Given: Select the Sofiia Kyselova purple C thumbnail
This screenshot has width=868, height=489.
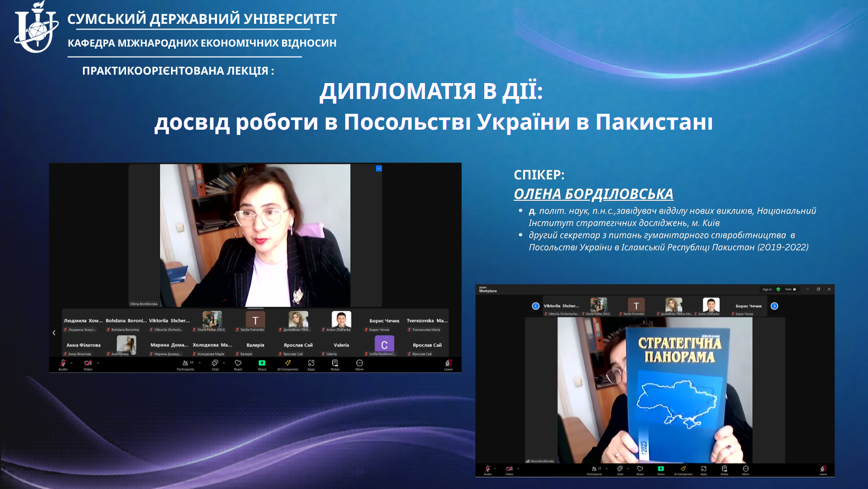Looking at the screenshot, I should point(384,345).
